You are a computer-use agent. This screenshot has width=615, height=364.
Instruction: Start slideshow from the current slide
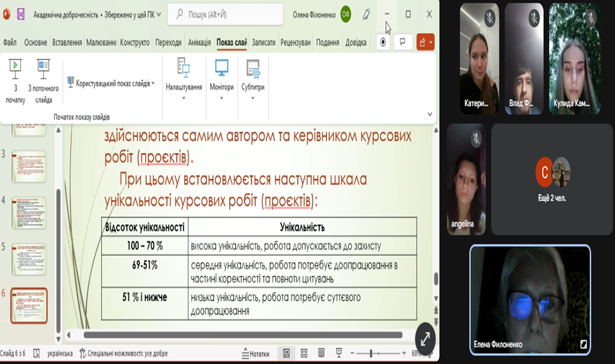tap(43, 81)
